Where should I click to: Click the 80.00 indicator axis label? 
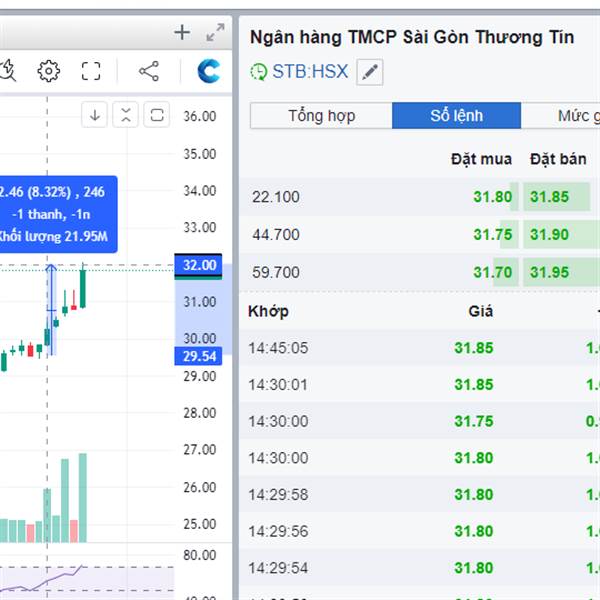click(199, 555)
